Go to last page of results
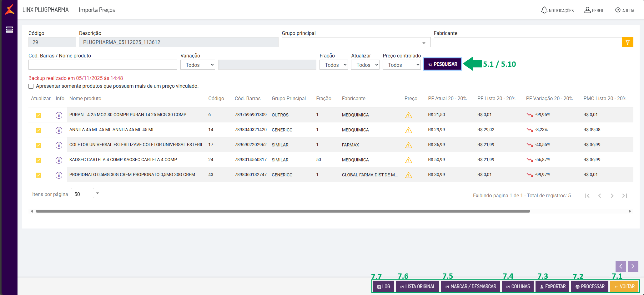This screenshot has width=644, height=295. coord(625,196)
